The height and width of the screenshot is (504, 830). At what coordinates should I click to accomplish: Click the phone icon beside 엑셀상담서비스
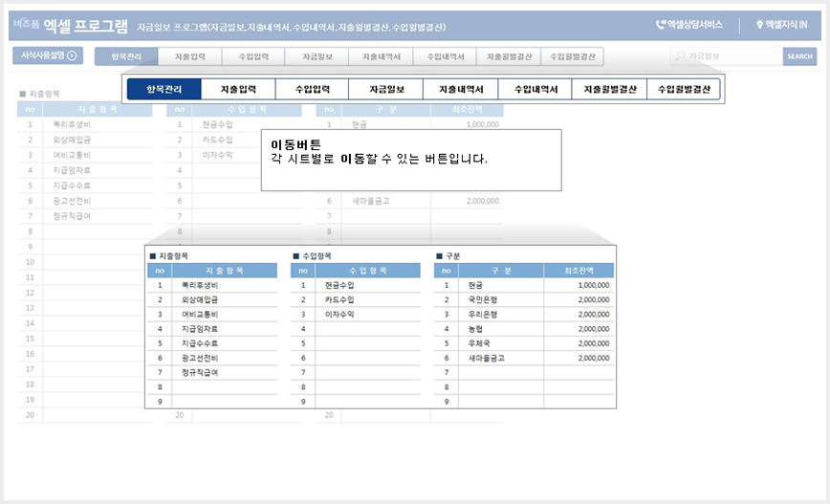661,24
